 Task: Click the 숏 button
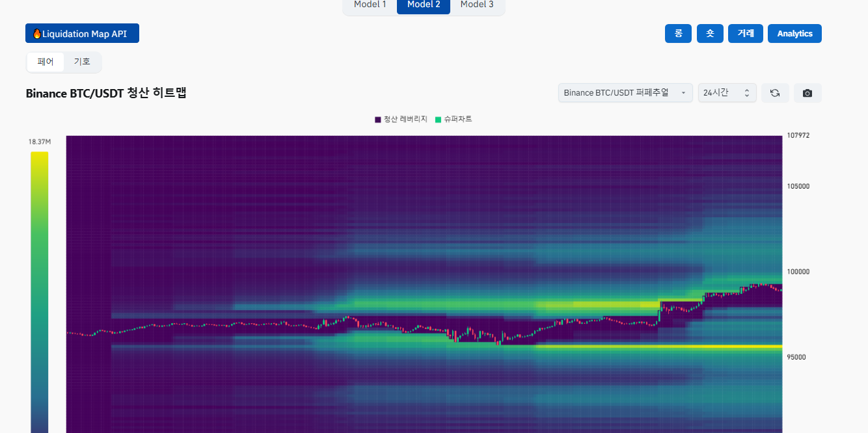[710, 33]
